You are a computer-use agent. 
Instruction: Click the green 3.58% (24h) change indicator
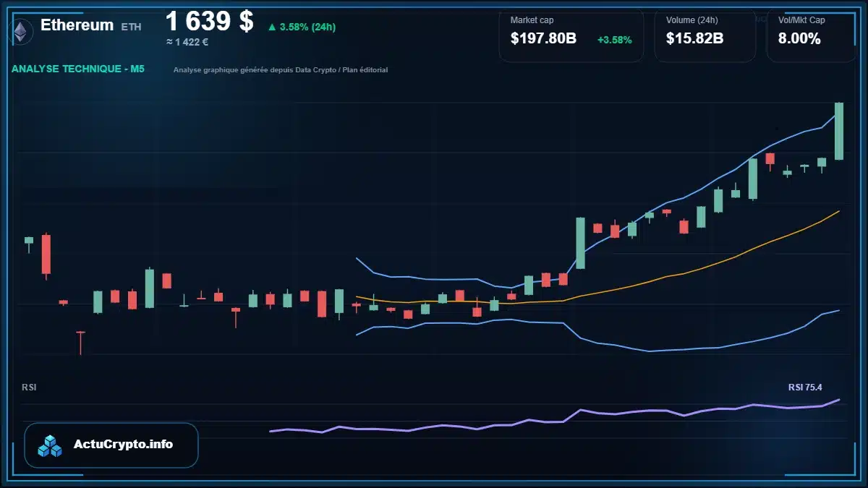(302, 27)
